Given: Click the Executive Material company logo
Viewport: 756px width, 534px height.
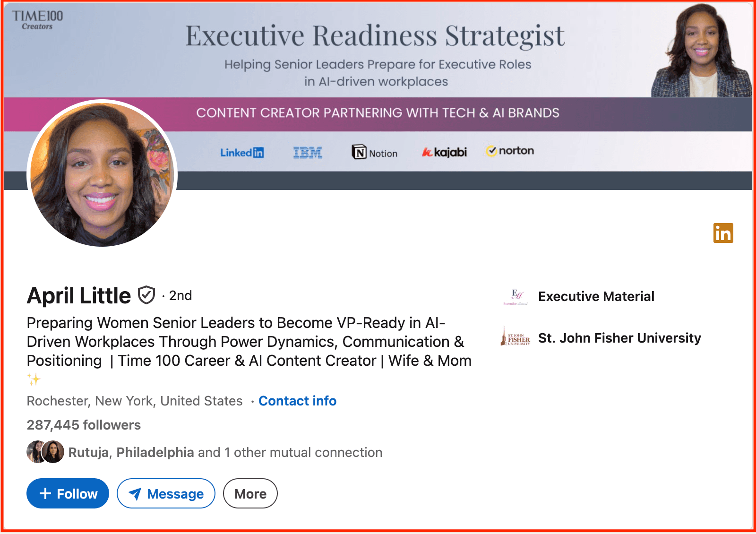Looking at the screenshot, I should pos(515,297).
